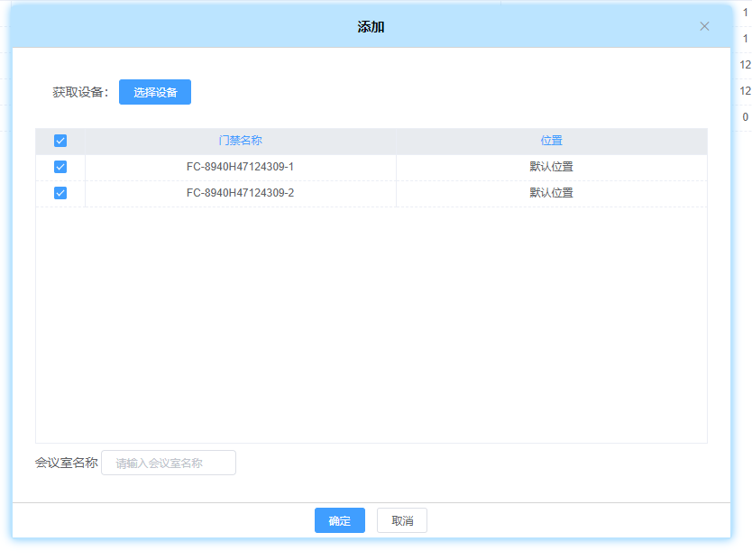Click the empty area of device table
This screenshot has width=752, height=560.
(x=371, y=325)
